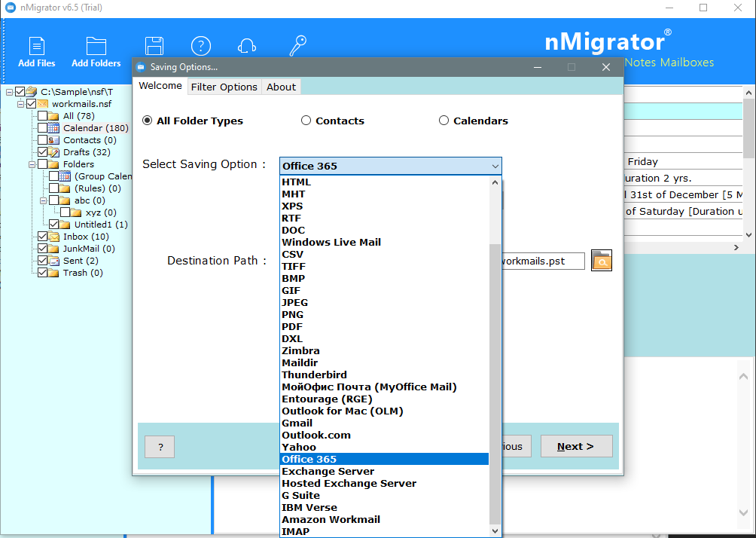
Task: Click the dropdown list scrollbar thumb
Action: 495,384
